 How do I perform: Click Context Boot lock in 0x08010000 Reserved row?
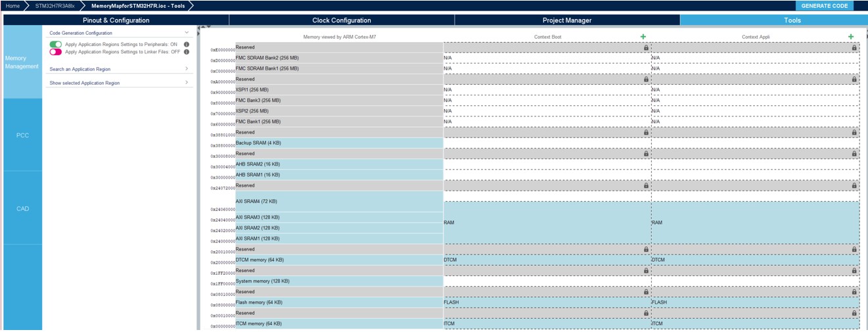[x=646, y=292]
